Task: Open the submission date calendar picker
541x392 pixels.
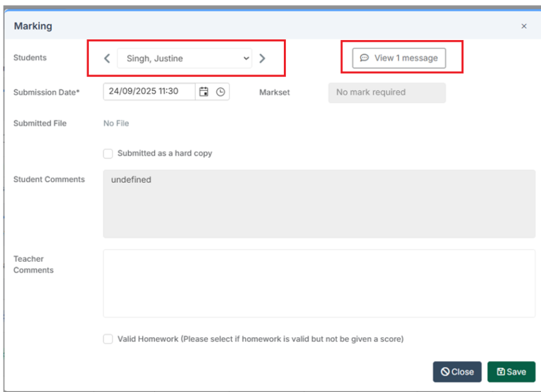Action: tap(204, 91)
